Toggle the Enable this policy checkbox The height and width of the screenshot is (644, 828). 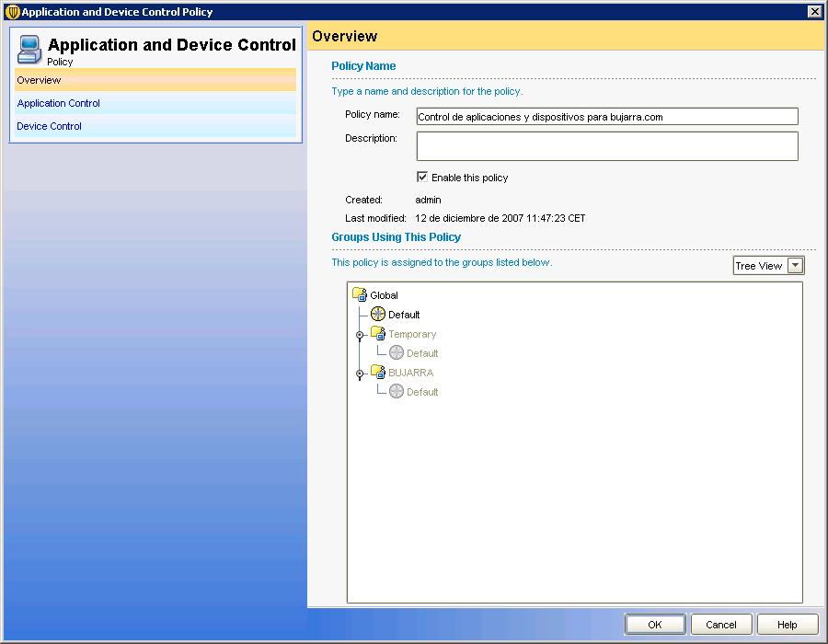tap(422, 178)
